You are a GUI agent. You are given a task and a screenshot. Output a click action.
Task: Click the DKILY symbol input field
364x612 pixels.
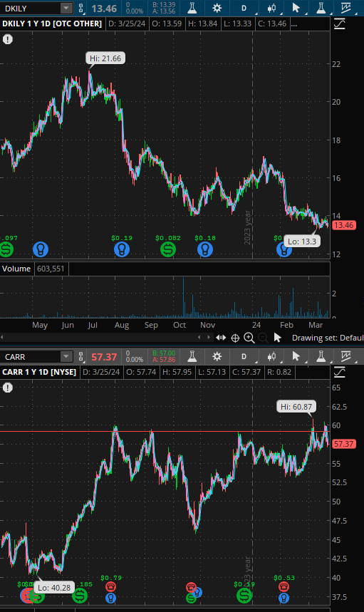31,9
